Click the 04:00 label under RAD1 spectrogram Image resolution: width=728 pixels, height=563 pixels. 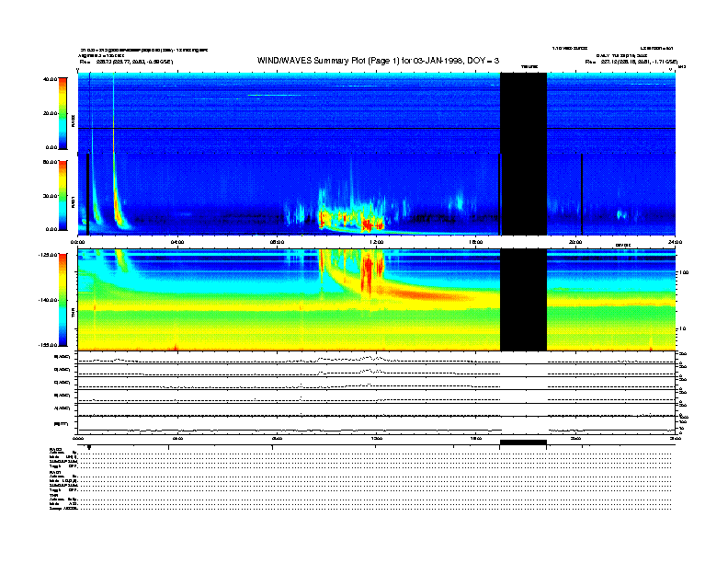[177, 242]
